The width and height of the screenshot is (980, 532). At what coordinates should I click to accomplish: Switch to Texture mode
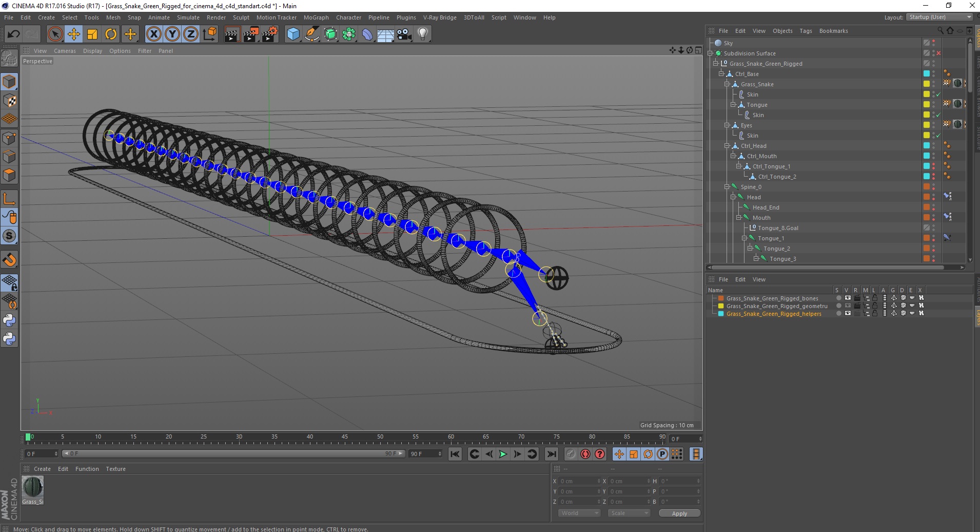click(x=9, y=101)
